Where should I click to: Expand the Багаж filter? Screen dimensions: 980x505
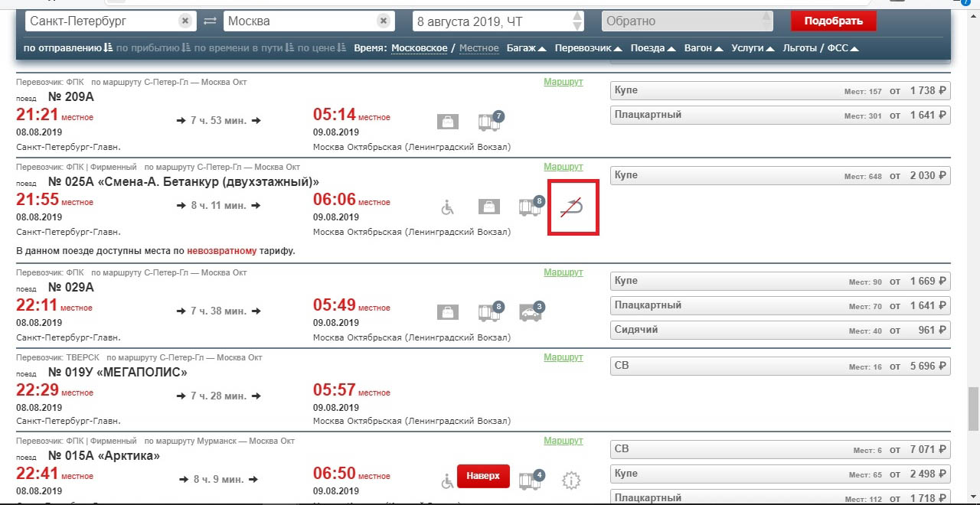526,48
